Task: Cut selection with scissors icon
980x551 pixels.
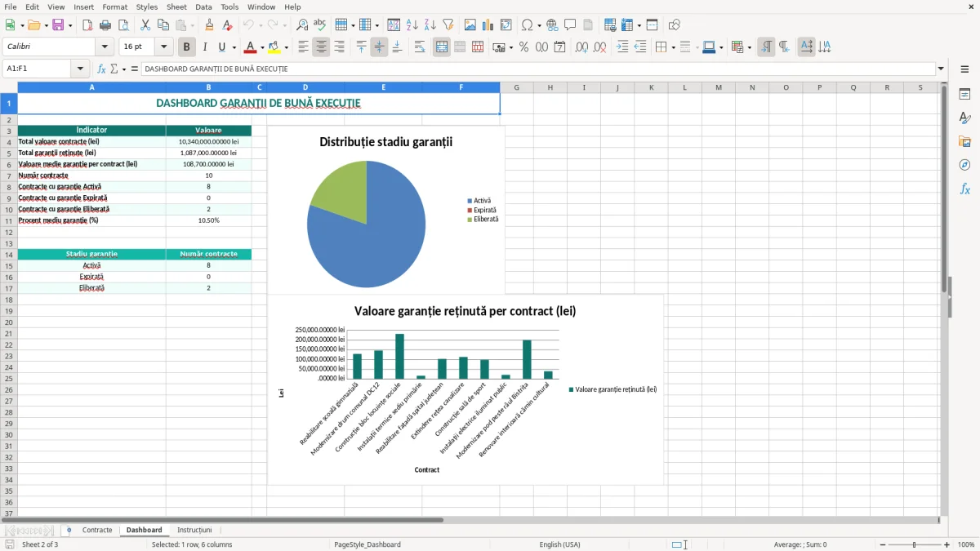Action: tap(145, 25)
